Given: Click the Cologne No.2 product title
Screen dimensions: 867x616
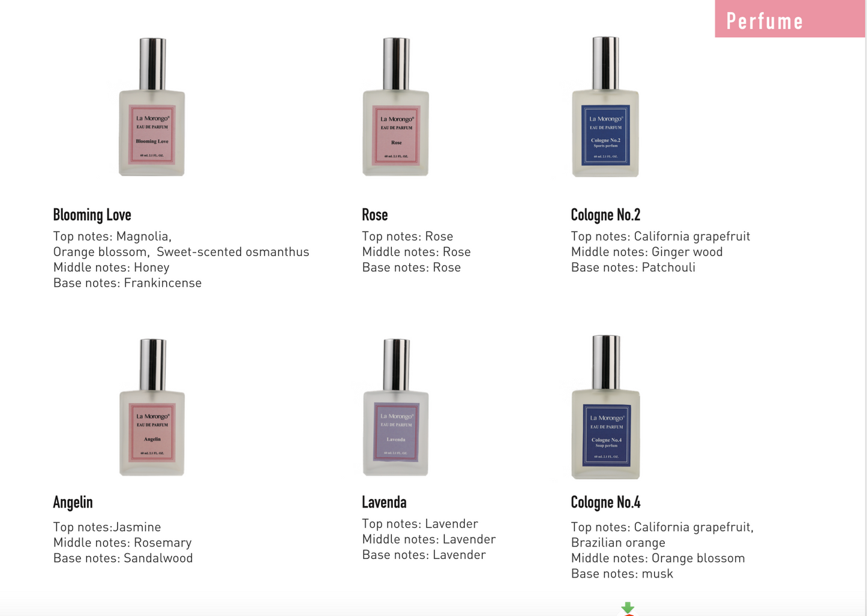Looking at the screenshot, I should coord(605,215).
